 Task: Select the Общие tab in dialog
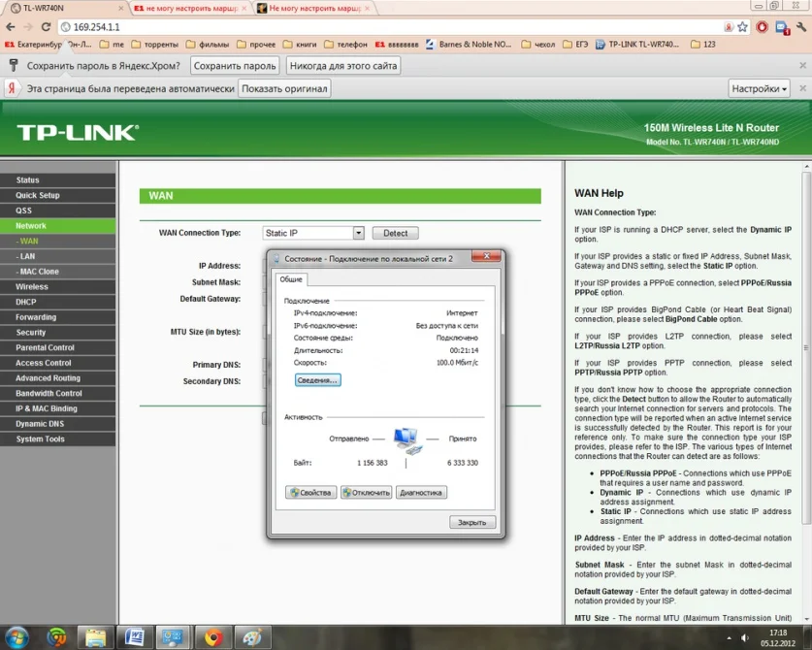coord(291,279)
